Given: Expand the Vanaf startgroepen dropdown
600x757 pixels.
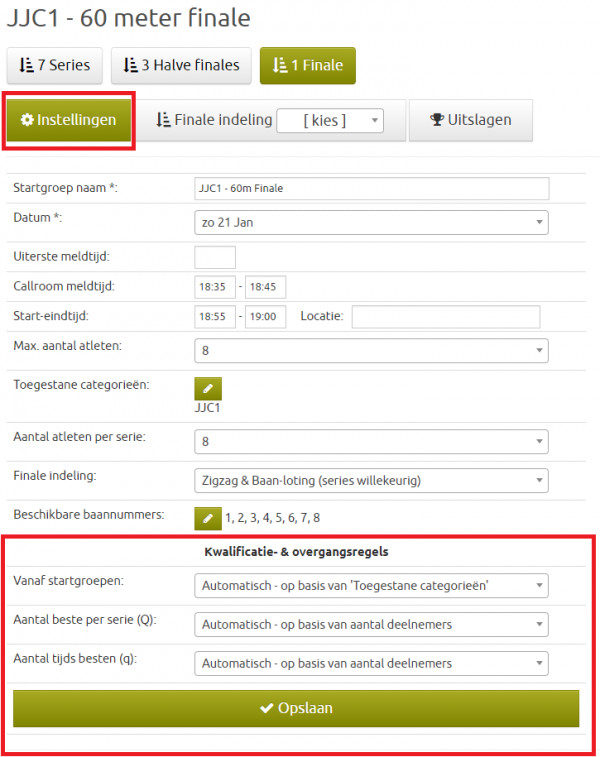Looking at the screenshot, I should 371,585.
